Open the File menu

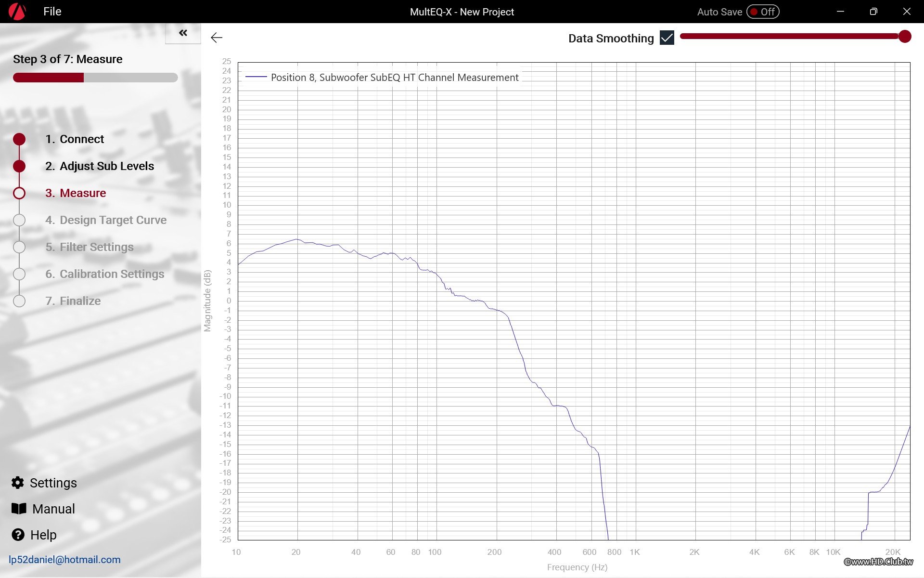[x=52, y=12]
